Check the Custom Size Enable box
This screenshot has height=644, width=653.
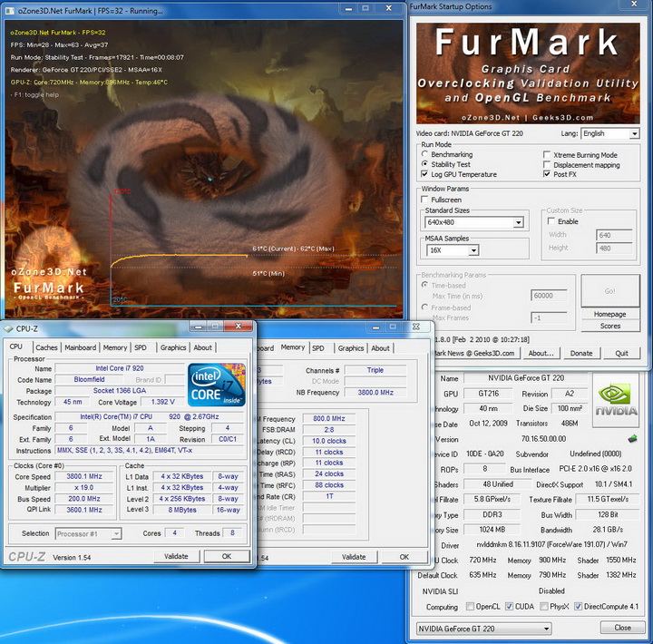pos(551,221)
